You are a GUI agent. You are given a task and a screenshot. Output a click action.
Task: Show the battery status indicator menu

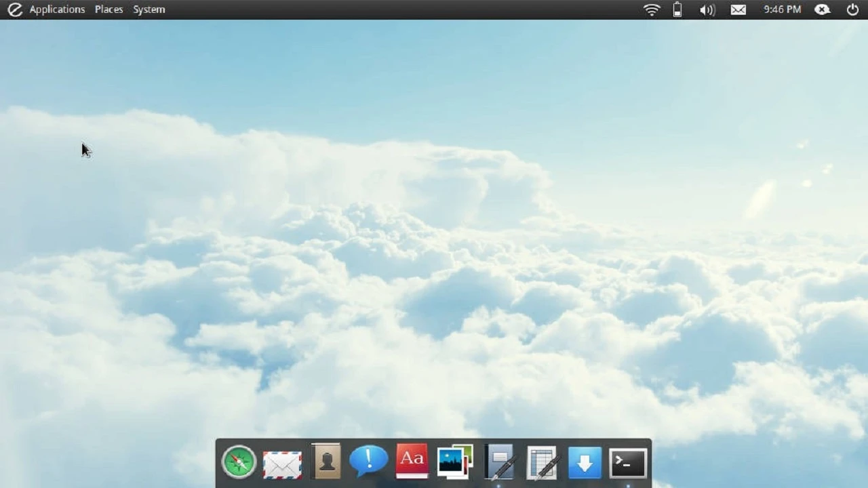(x=677, y=9)
